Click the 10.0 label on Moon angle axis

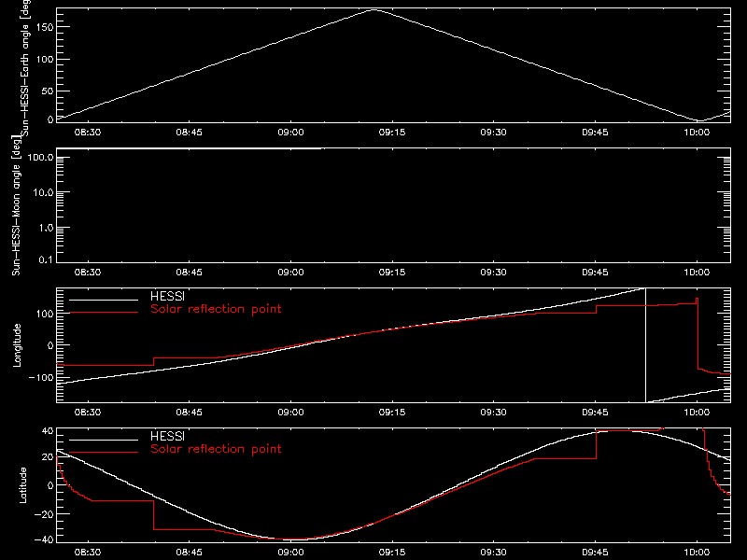(43, 192)
